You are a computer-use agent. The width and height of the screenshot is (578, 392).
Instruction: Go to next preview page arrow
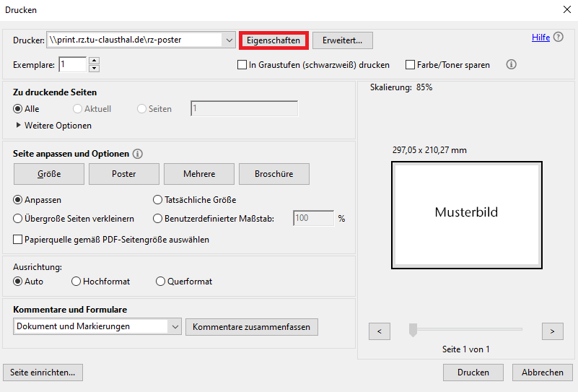coord(552,331)
